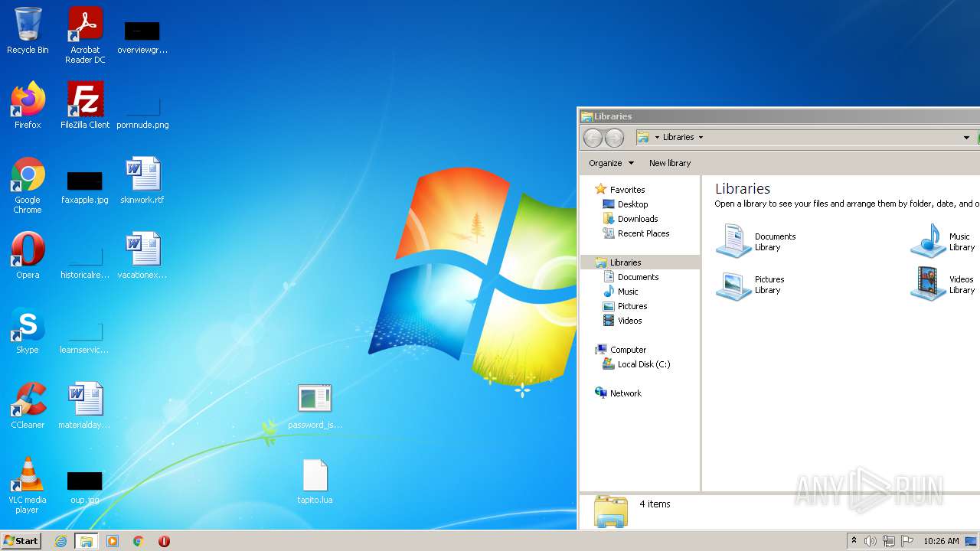Select the learnservic file icon
Screen dimensions: 980x551
[85, 337]
